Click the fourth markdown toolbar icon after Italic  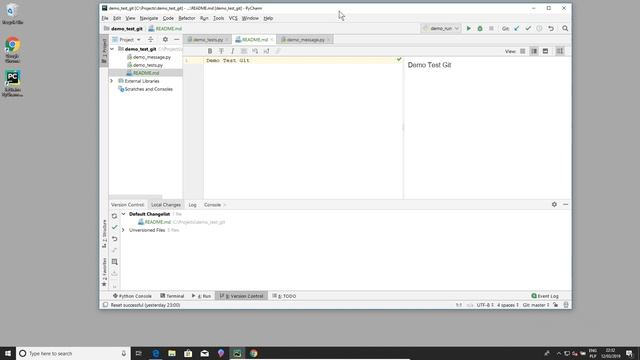(x=244, y=51)
